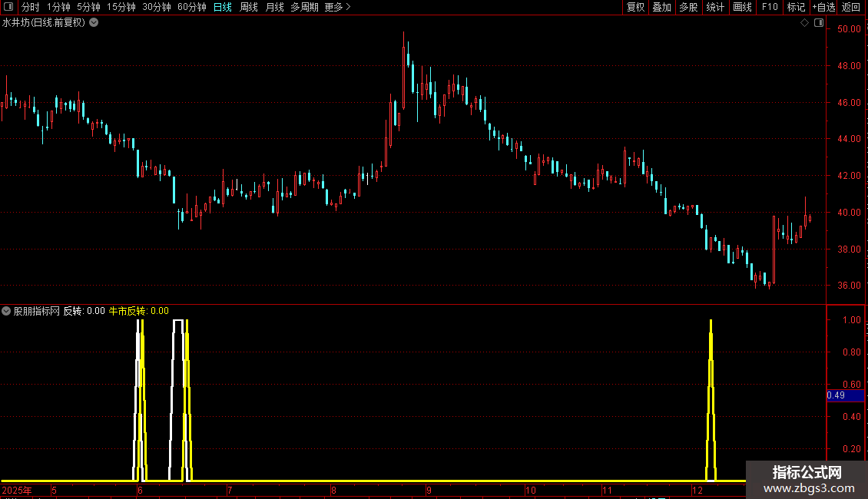This screenshot has width=868, height=499.
Task: Click the 牛市反转: 0.00 indicator label
Action: click(x=138, y=311)
